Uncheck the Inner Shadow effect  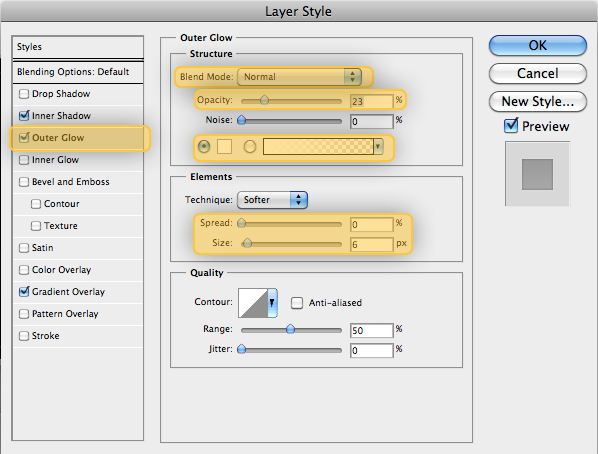24,116
